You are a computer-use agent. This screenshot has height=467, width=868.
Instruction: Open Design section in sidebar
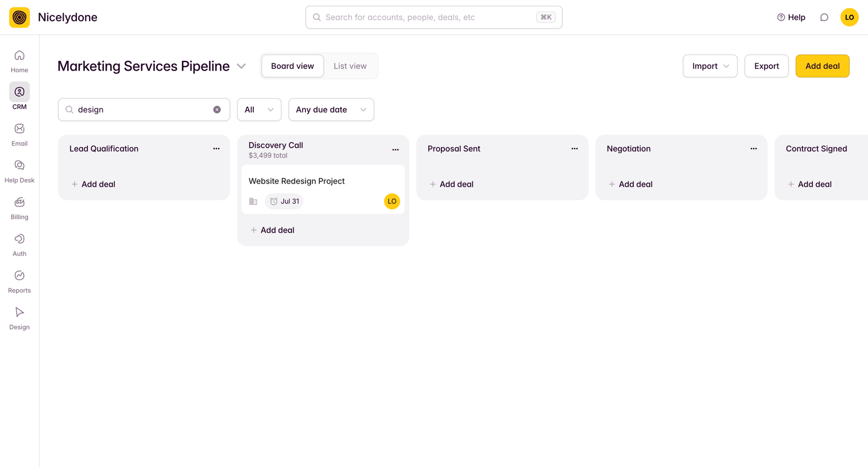pos(20,318)
